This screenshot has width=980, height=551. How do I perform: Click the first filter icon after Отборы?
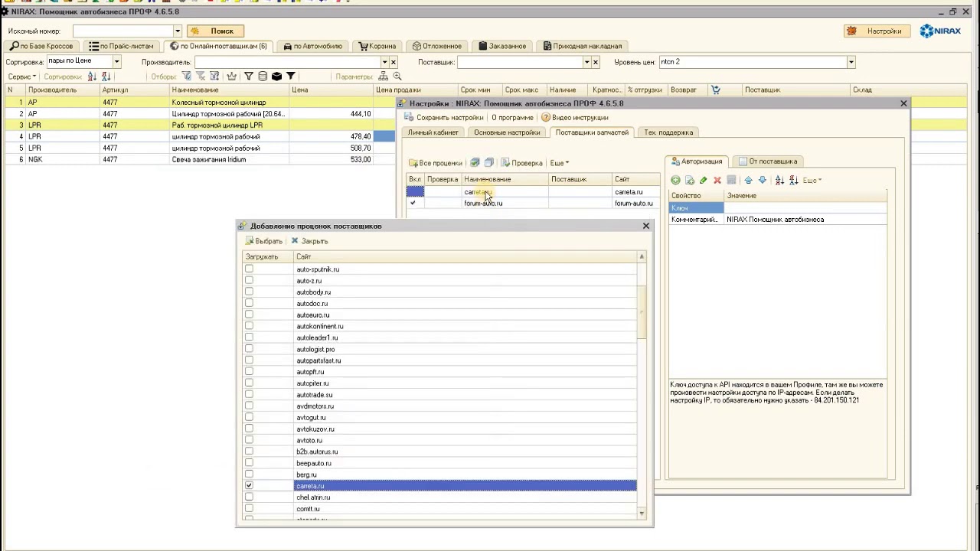[186, 77]
